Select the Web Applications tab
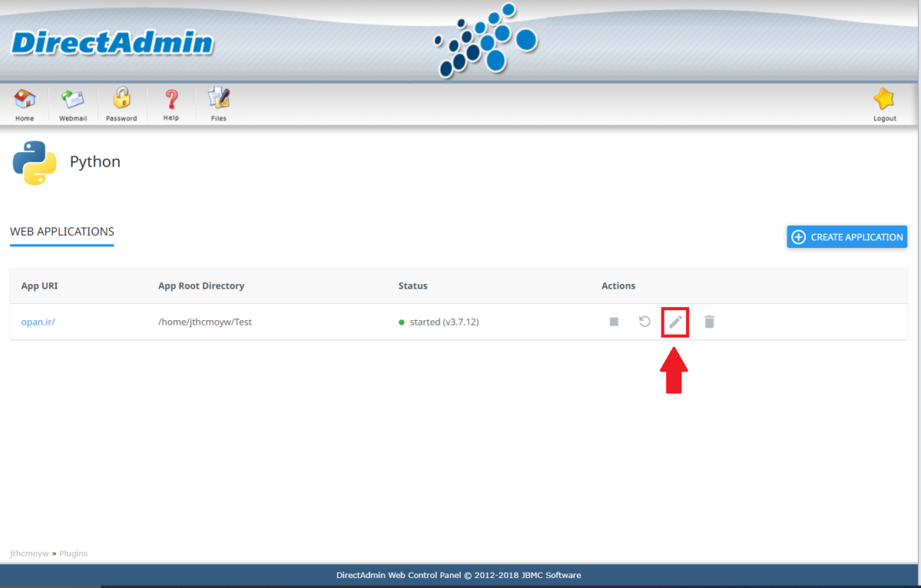Viewport: 921px width, 588px height. click(x=62, y=232)
